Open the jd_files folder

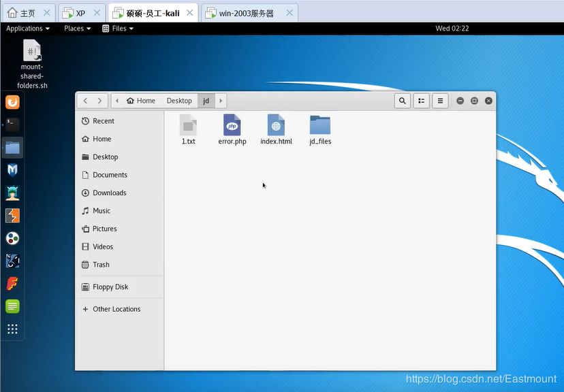320,129
